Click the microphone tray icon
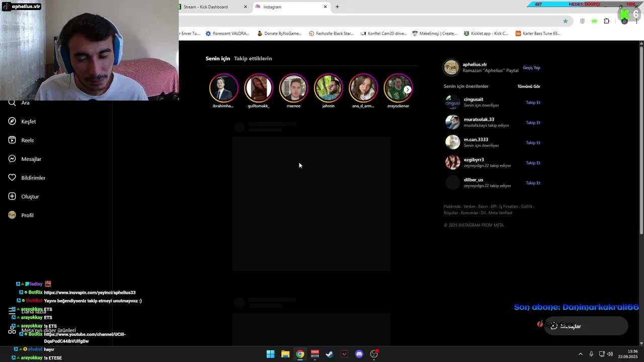This screenshot has width=644, height=362. pos(591,354)
